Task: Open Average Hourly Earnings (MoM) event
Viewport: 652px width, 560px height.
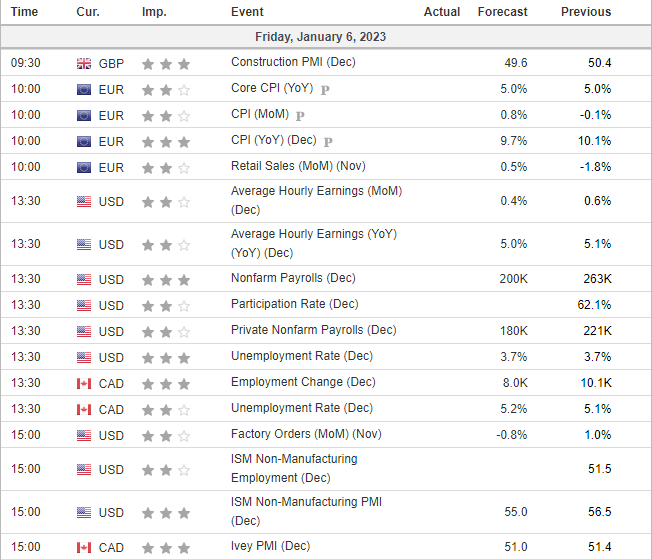Action: point(316,200)
